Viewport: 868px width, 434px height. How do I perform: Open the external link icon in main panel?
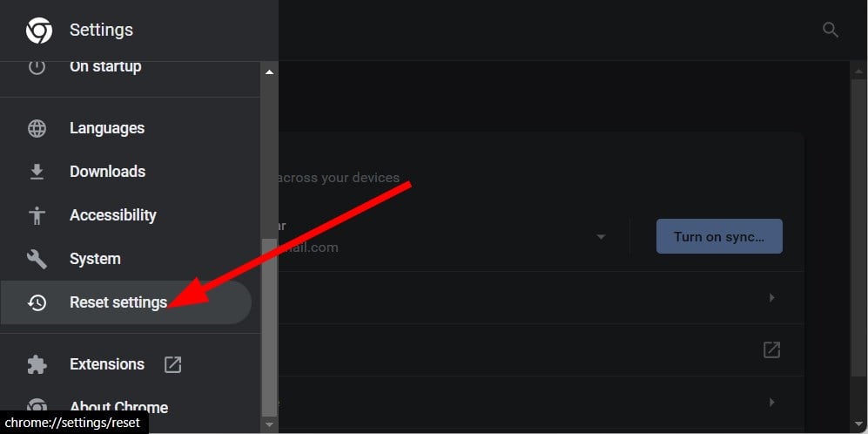tap(771, 349)
